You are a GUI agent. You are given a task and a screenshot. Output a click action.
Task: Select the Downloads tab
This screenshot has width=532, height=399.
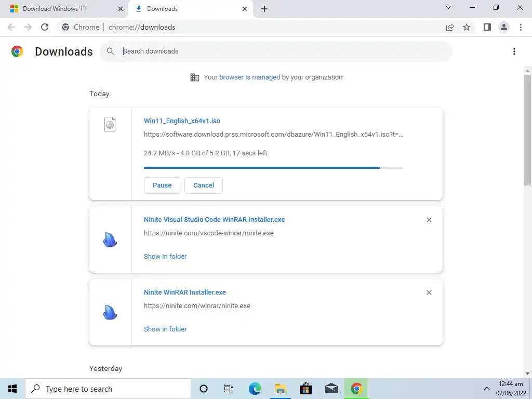[191, 9]
